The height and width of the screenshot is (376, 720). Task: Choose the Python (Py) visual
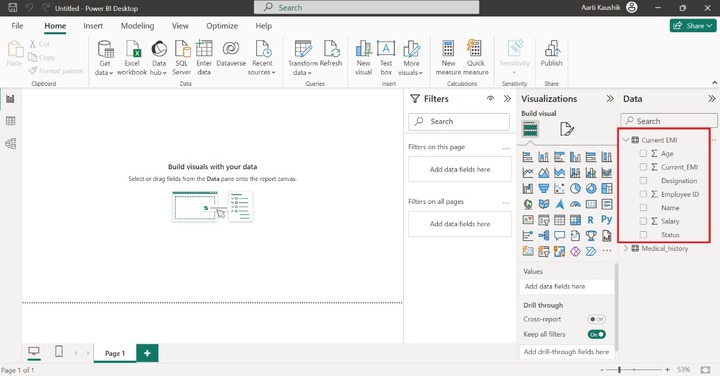[x=607, y=220]
